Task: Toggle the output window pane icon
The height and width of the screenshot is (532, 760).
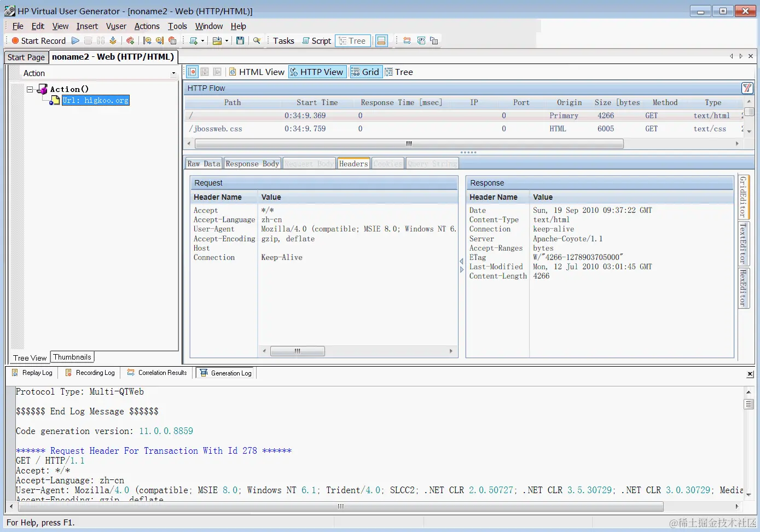Action: [381, 41]
